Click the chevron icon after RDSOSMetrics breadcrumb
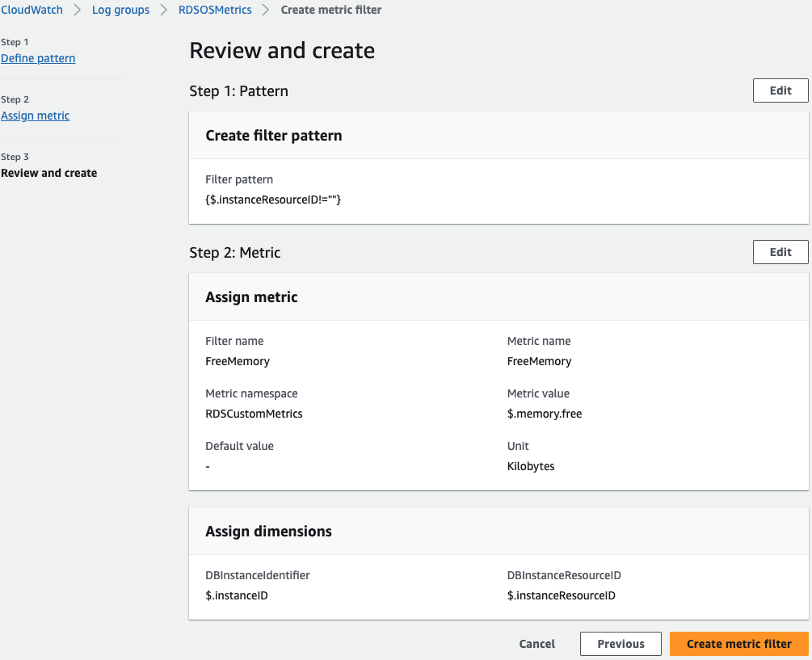 point(266,11)
